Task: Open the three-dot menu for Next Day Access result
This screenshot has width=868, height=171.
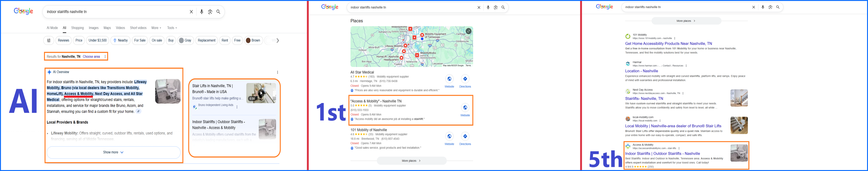Action: tap(683, 93)
